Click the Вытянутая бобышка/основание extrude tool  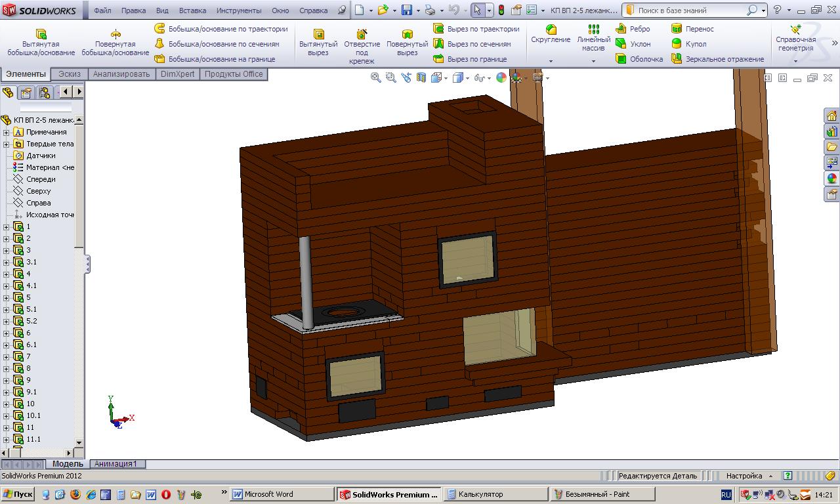41,42
